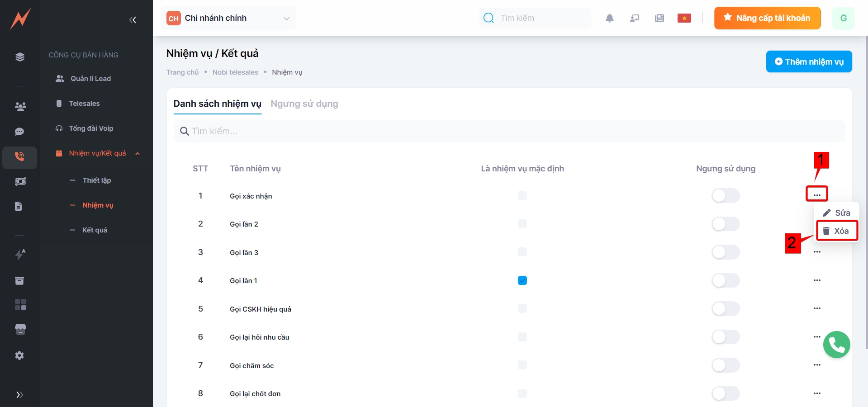Enable Ngưng sử dụng switch for Gọi chăm sóc
Viewport: 868px width, 407px height.
[x=725, y=365]
